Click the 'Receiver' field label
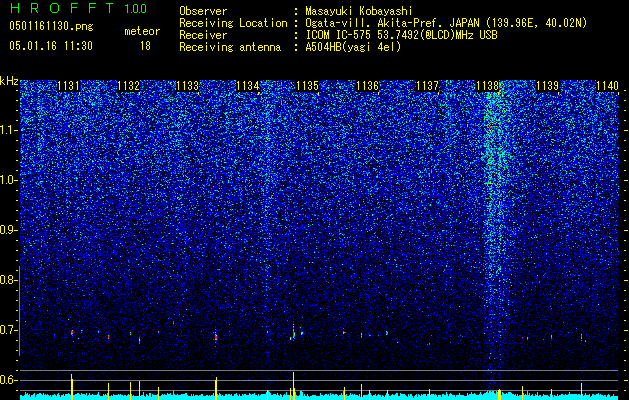The height and width of the screenshot is (400, 629). [x=203, y=35]
